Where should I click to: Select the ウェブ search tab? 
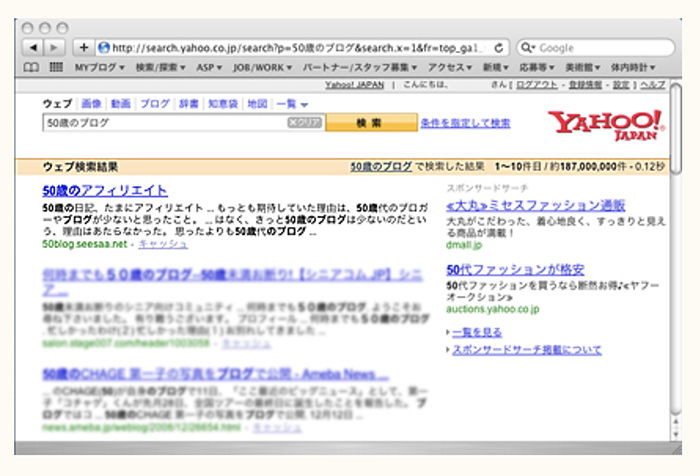[x=57, y=104]
